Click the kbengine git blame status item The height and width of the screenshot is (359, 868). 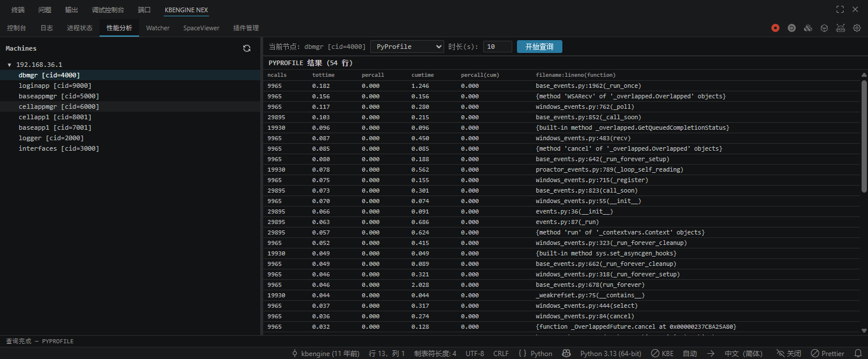click(325, 353)
